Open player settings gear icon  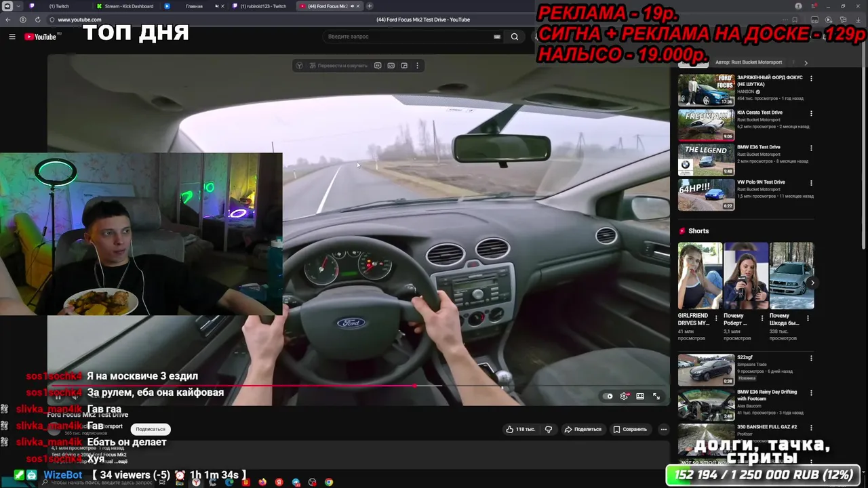click(624, 396)
